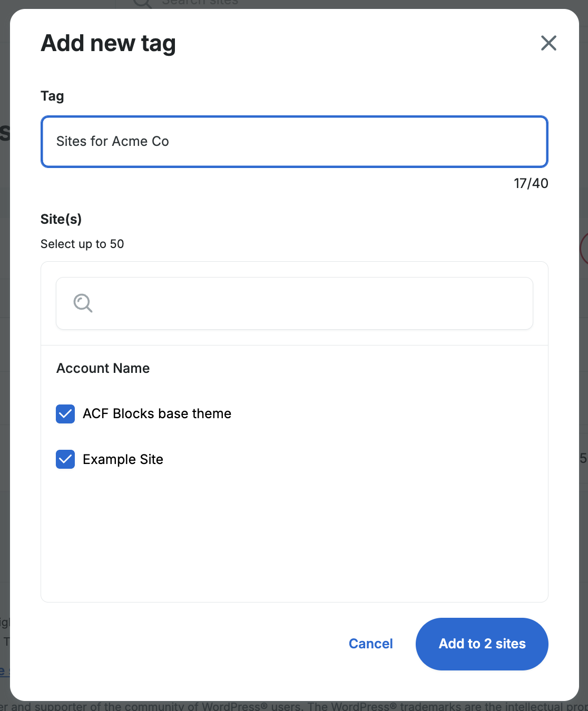This screenshot has height=711, width=588.
Task: Click the Tag field label
Action: click(52, 96)
